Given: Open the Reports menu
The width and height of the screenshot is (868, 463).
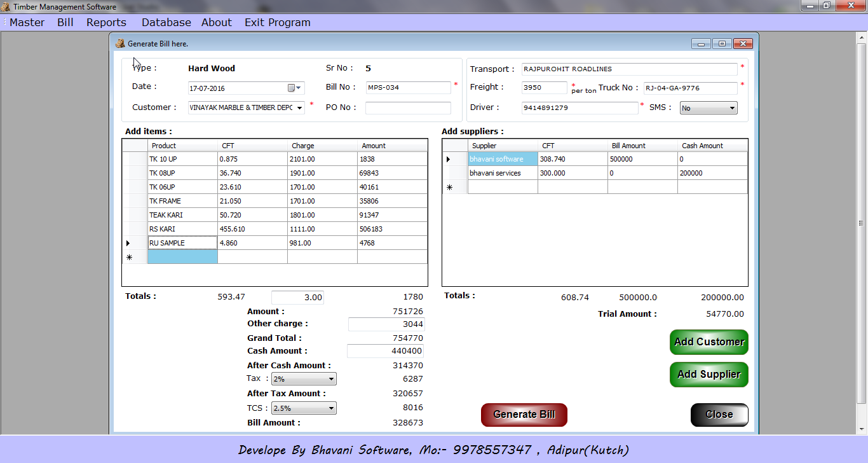Looking at the screenshot, I should pos(107,22).
